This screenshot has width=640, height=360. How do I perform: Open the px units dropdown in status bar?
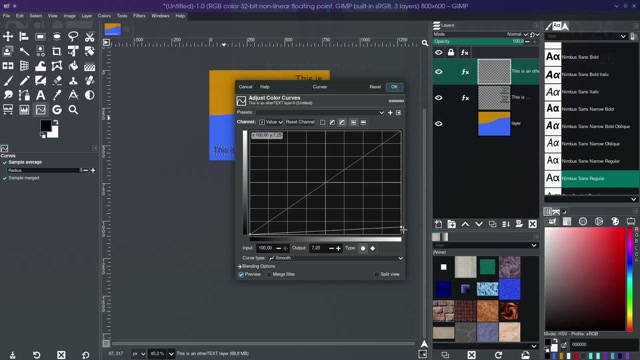pos(138,353)
